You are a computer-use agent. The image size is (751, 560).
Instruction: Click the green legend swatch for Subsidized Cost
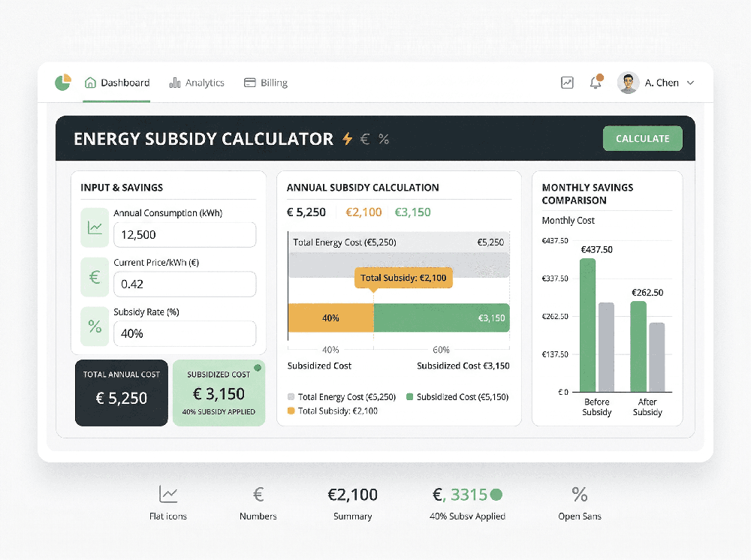[x=409, y=397]
